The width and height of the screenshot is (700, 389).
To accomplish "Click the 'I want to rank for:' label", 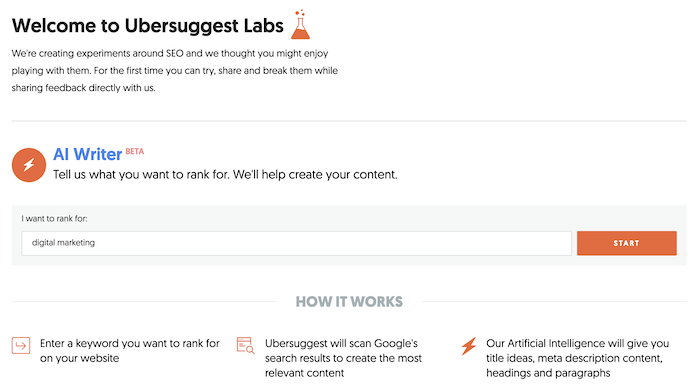I will [54, 218].
